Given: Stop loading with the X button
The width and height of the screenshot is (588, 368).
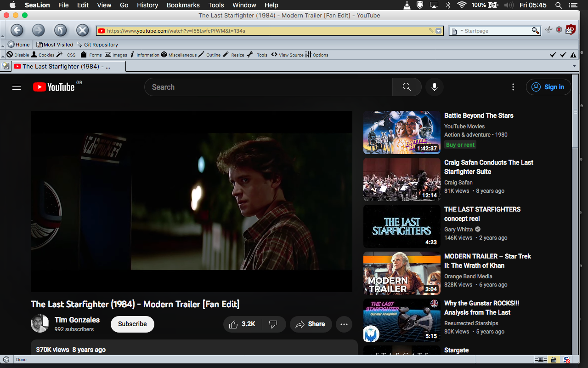Looking at the screenshot, I should 83,31.
